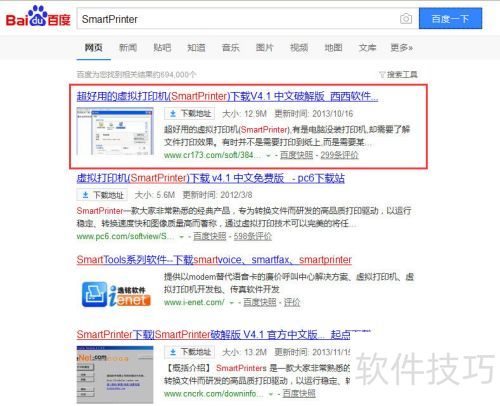Image resolution: width=500 pixels, height=406 pixels.
Task: Switch to the 视频 tab
Action: coord(299,48)
